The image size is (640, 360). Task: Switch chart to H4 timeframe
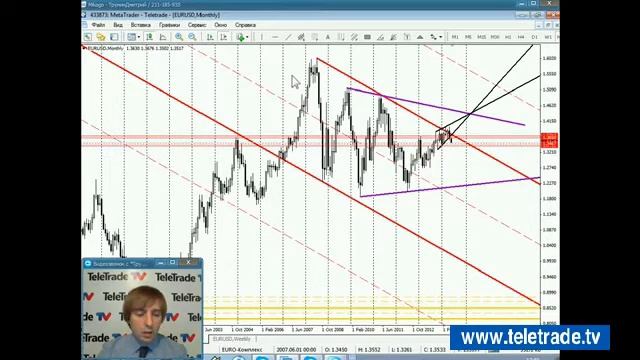(x=521, y=37)
